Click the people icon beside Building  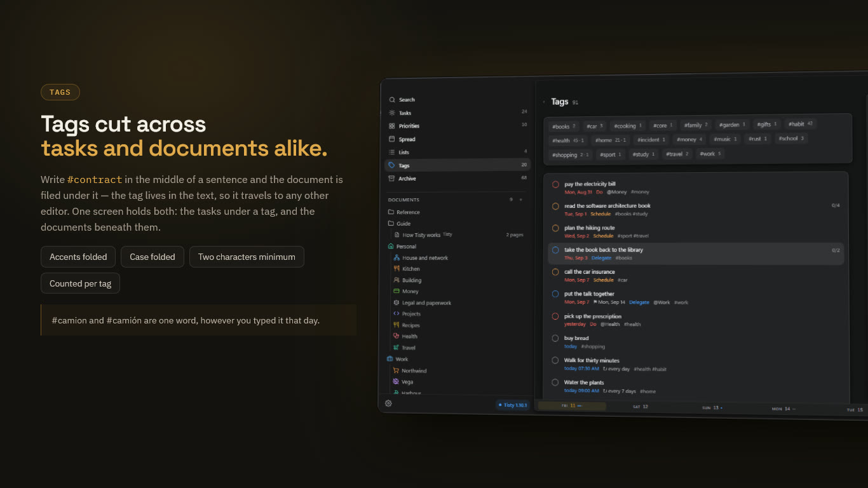point(397,280)
